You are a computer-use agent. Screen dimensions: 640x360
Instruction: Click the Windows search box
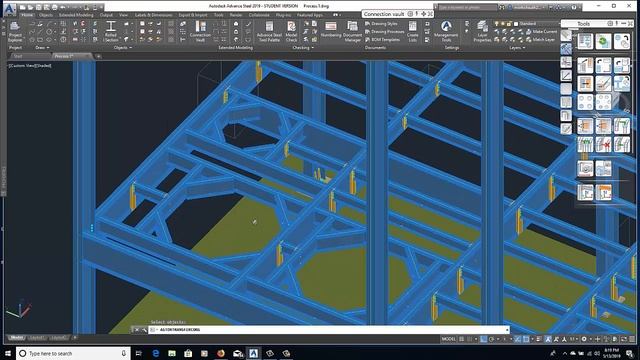click(73, 353)
